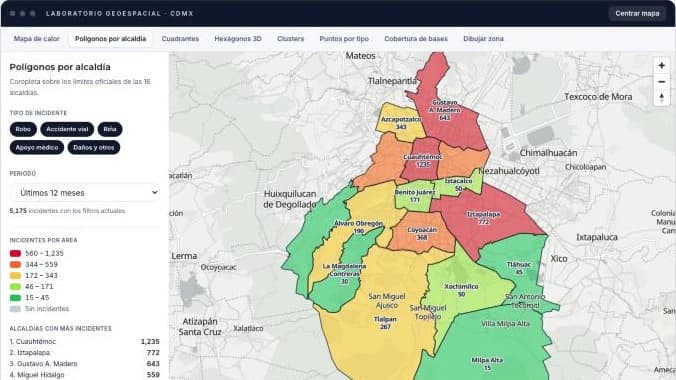Select 1. Cuauhtémoc in ranking list
676x380 pixels.
[x=84, y=342]
